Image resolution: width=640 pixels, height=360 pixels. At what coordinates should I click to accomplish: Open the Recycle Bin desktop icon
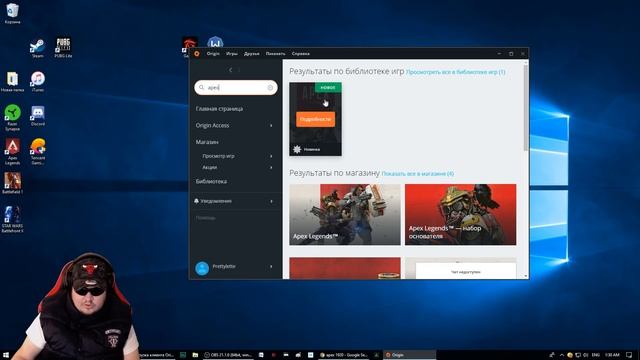12,13
